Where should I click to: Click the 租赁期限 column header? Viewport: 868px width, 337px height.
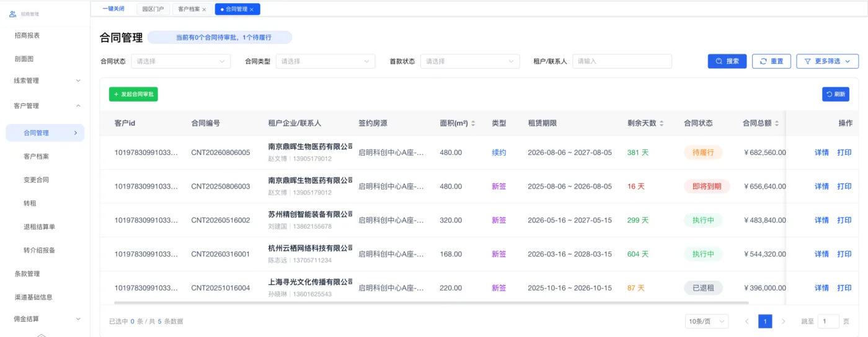point(542,123)
